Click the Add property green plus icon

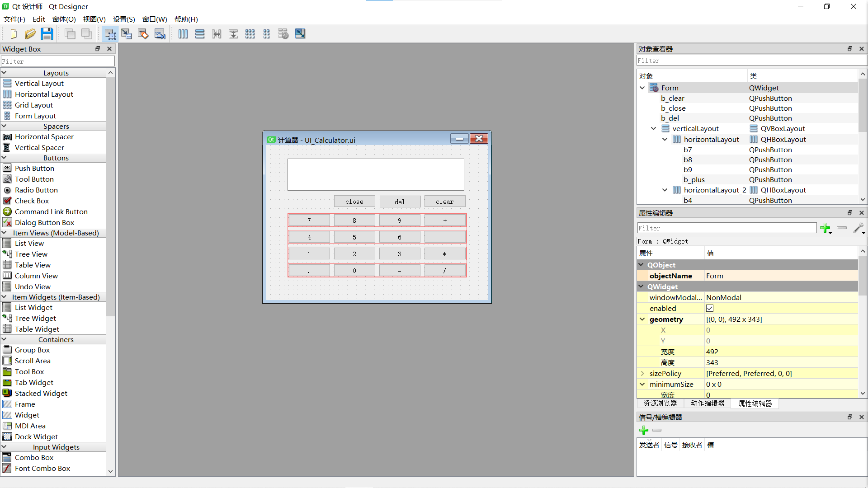pyautogui.click(x=825, y=228)
